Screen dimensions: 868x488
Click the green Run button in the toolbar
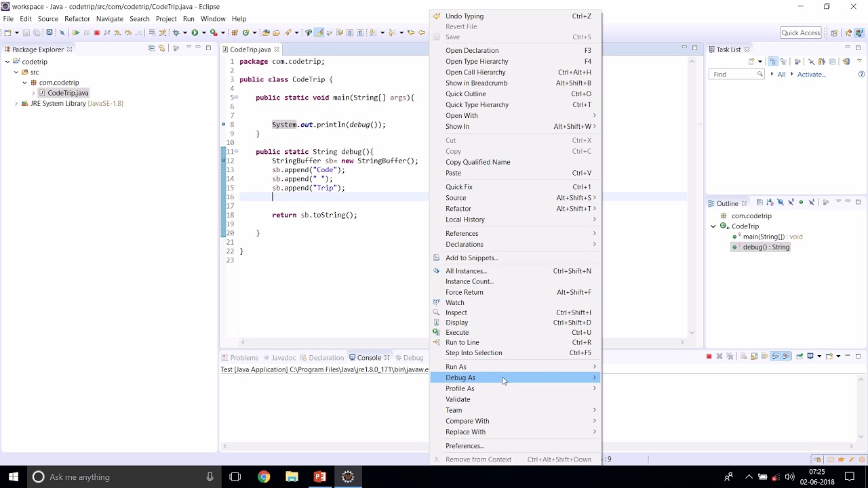click(x=195, y=33)
